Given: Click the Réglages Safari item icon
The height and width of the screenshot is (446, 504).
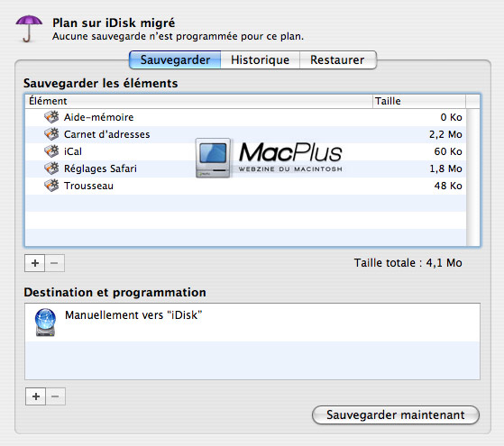Looking at the screenshot, I should tap(51, 168).
